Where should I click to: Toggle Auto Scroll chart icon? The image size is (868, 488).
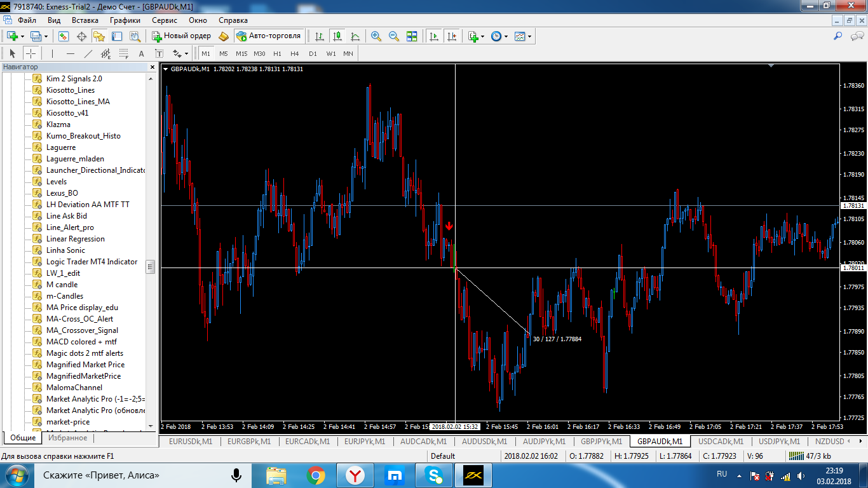point(434,36)
